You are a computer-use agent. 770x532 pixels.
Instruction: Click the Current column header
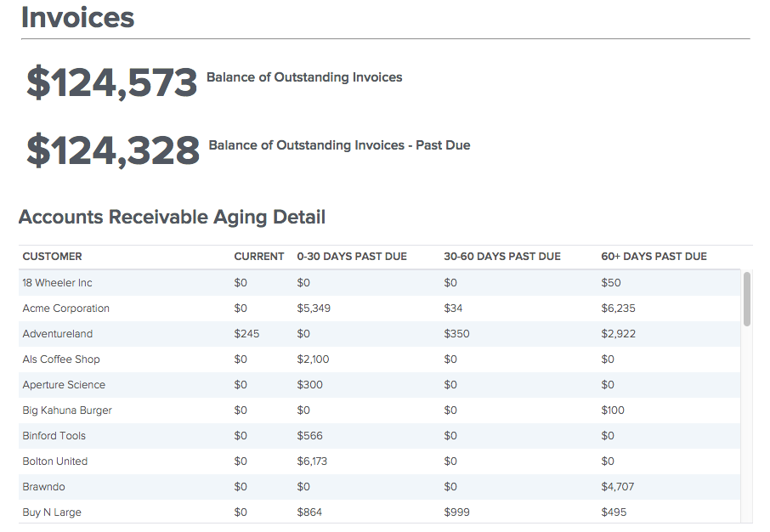tap(258, 257)
